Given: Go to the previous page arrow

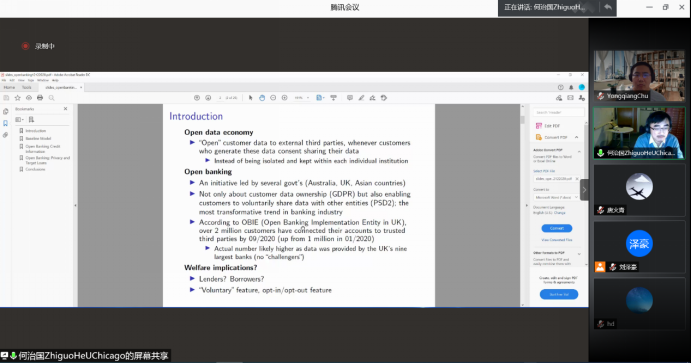Looking at the screenshot, I should click(x=197, y=98).
